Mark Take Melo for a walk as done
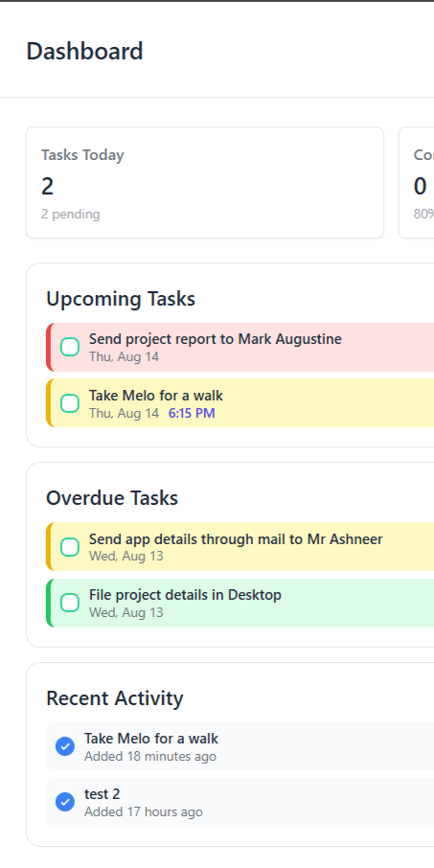Viewport: 434px width, 868px height. pos(70,403)
